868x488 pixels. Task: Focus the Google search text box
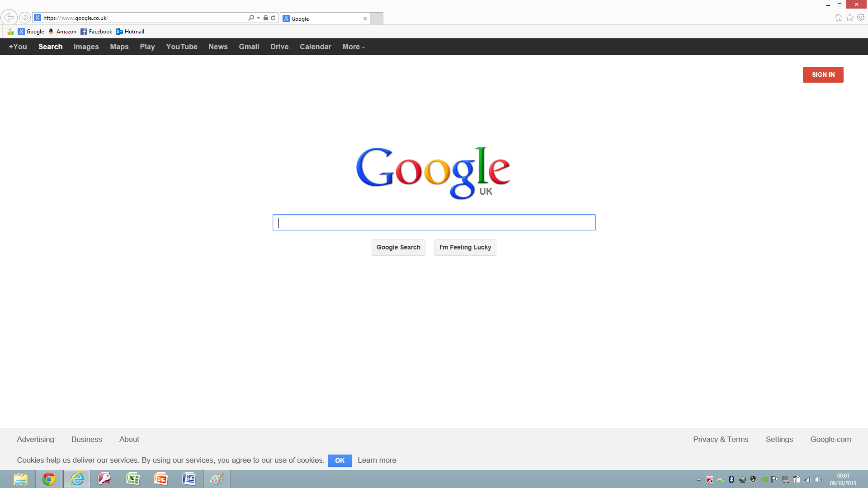click(434, 222)
